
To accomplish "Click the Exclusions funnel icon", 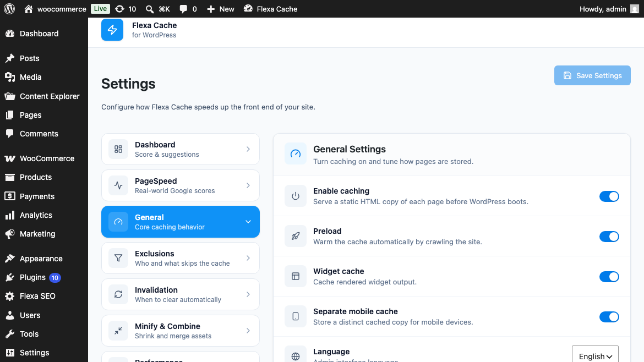I will pos(118,258).
